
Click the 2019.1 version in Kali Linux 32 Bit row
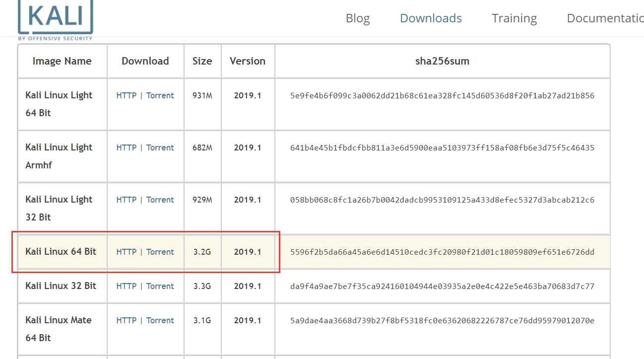pos(248,286)
